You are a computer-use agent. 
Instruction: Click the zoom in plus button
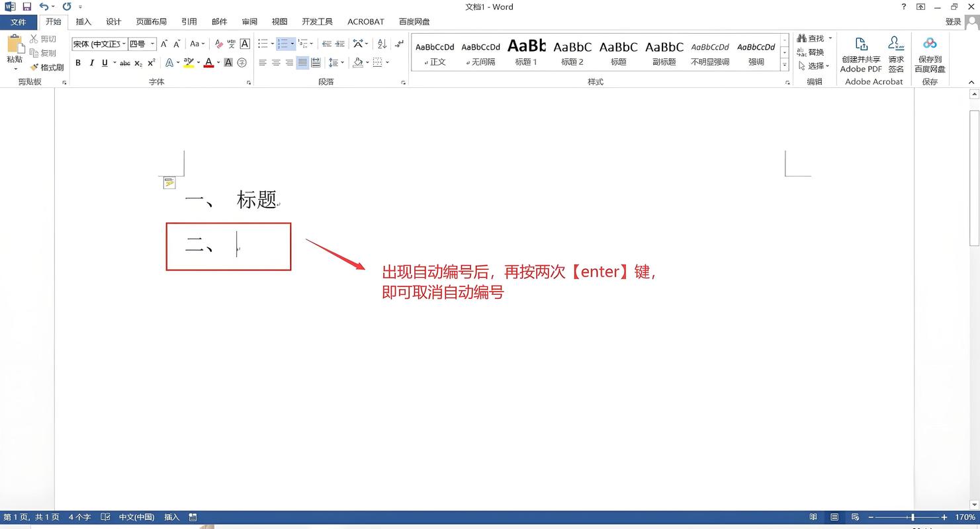pyautogui.click(x=944, y=517)
